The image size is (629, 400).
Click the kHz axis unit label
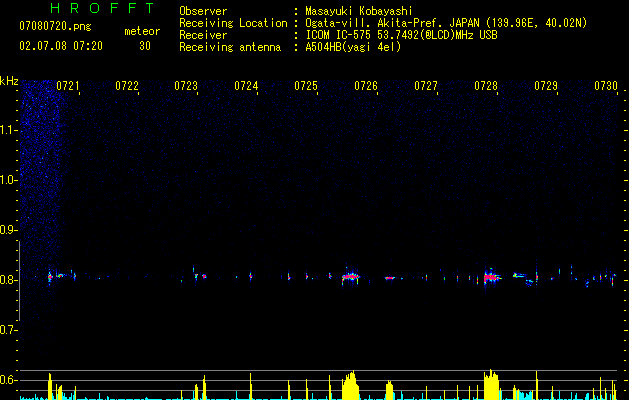[x=9, y=81]
